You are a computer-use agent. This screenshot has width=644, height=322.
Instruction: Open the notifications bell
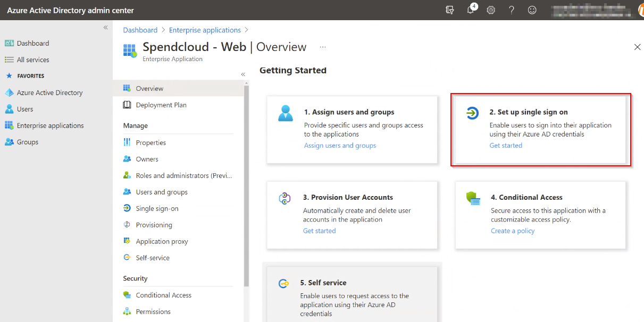pyautogui.click(x=471, y=10)
